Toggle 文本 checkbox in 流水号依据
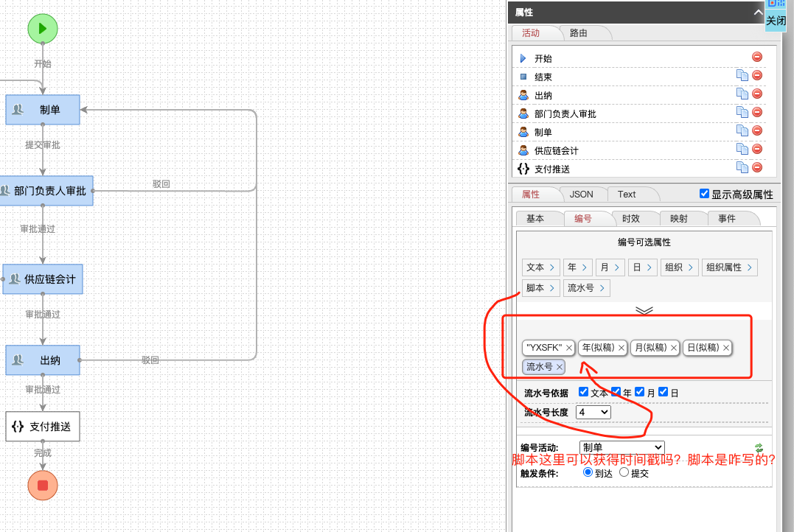Viewport: 794px width, 532px height. [x=583, y=392]
